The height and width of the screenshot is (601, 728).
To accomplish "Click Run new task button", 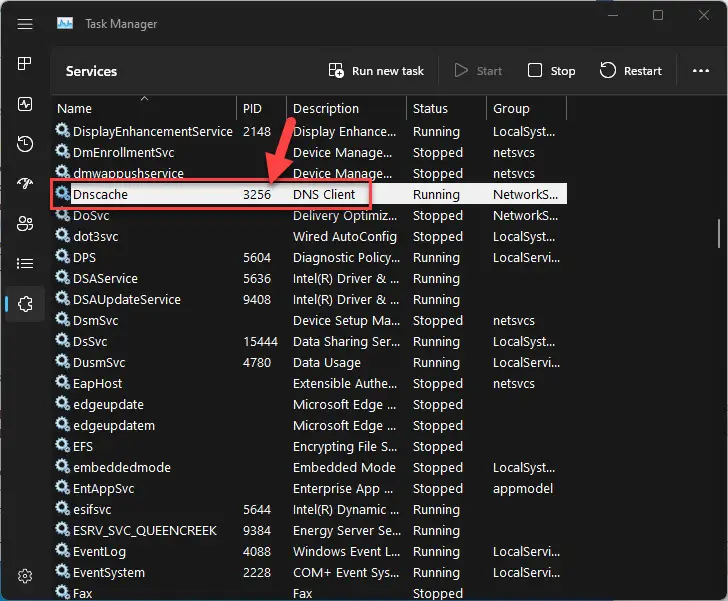I will [x=376, y=71].
